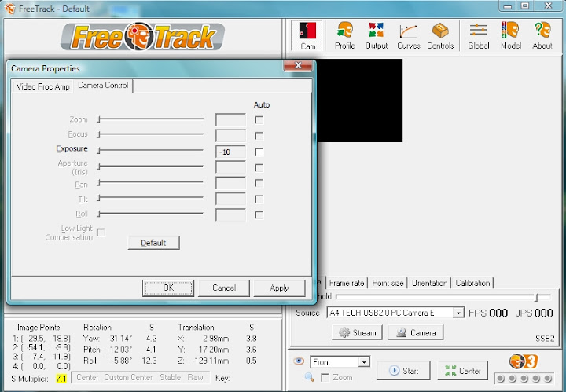Click the SSE2 status label

(545, 339)
